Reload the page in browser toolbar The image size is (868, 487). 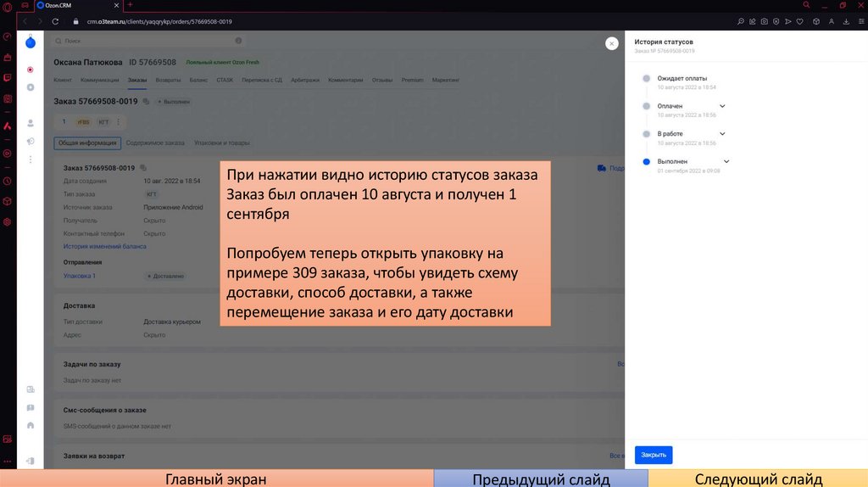pyautogui.click(x=53, y=20)
